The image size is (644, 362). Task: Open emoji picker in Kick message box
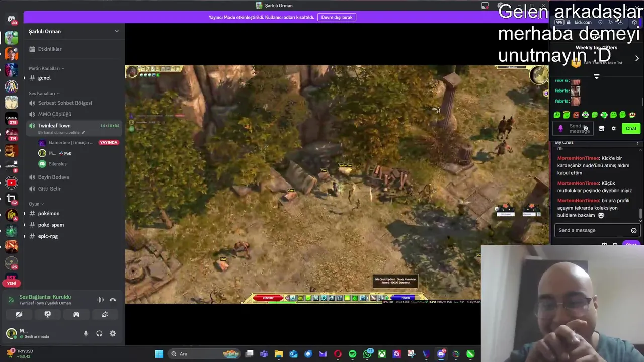point(585,129)
